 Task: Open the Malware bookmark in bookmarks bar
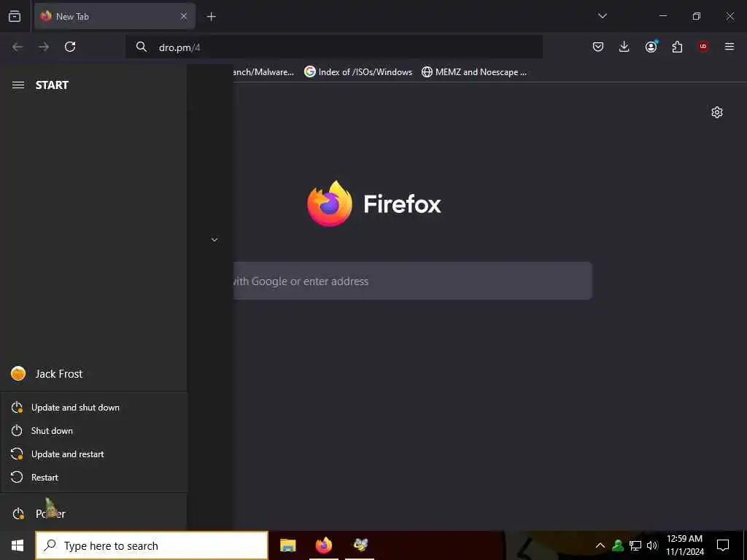pos(263,72)
